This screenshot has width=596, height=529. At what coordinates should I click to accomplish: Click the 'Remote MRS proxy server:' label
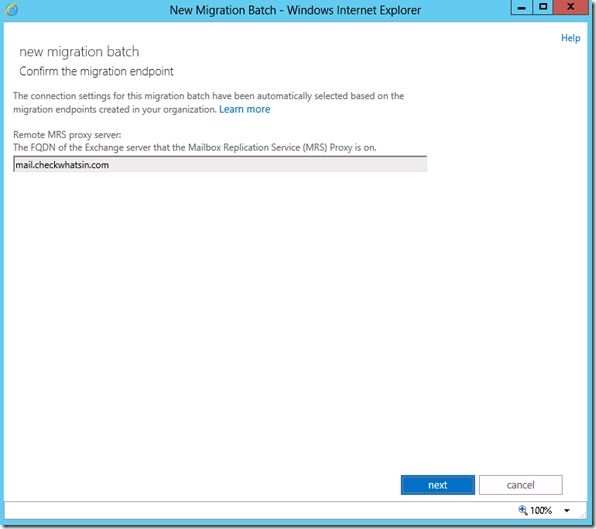point(67,135)
